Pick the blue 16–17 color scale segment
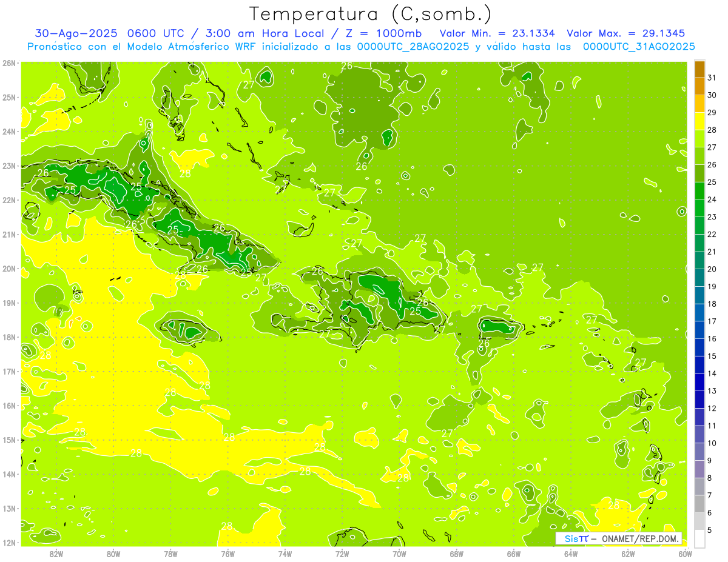 699,330
